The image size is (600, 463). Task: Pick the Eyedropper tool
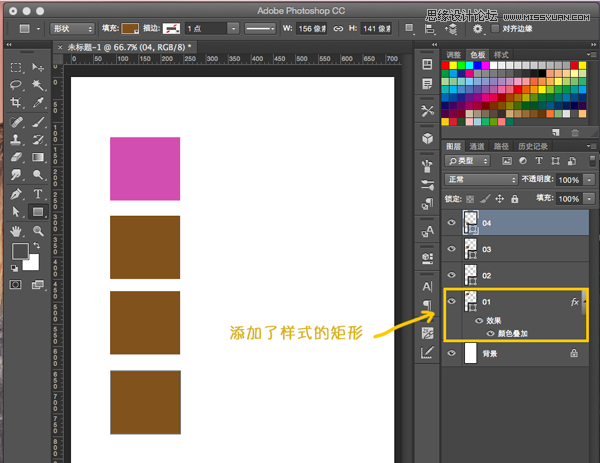(x=38, y=102)
